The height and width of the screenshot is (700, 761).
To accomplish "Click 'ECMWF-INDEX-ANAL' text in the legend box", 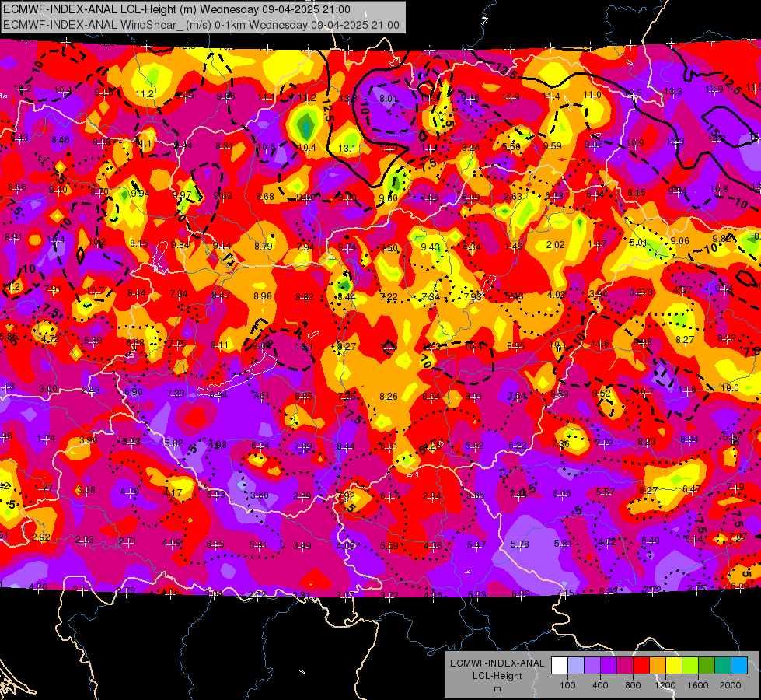I will tap(497, 663).
